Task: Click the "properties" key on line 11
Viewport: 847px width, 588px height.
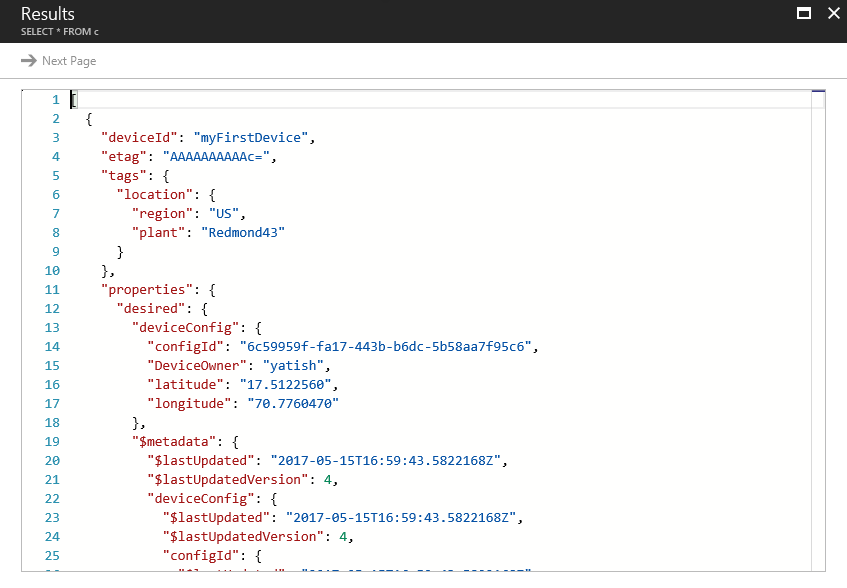Action: click(x=140, y=290)
